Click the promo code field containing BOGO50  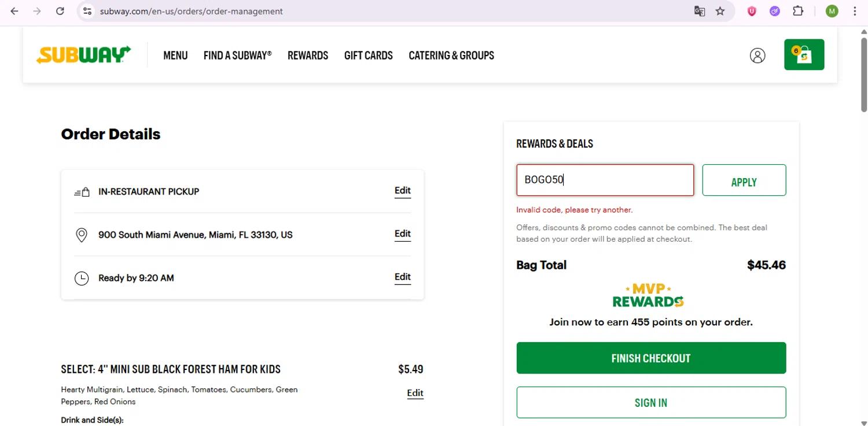coord(605,180)
